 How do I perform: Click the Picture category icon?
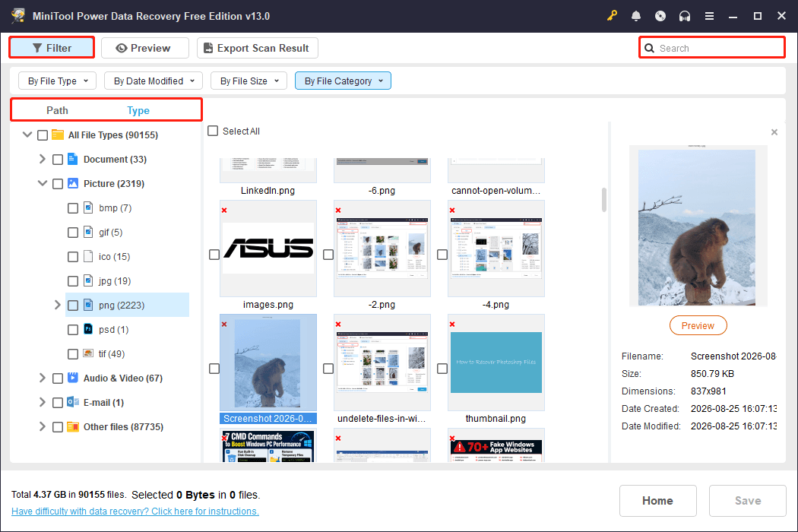click(x=73, y=183)
